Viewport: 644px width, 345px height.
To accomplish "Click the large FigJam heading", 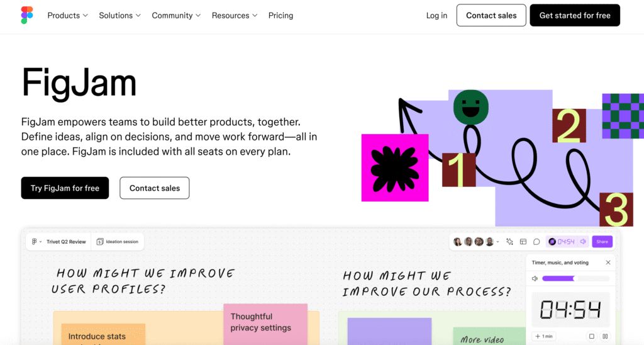I will point(79,84).
